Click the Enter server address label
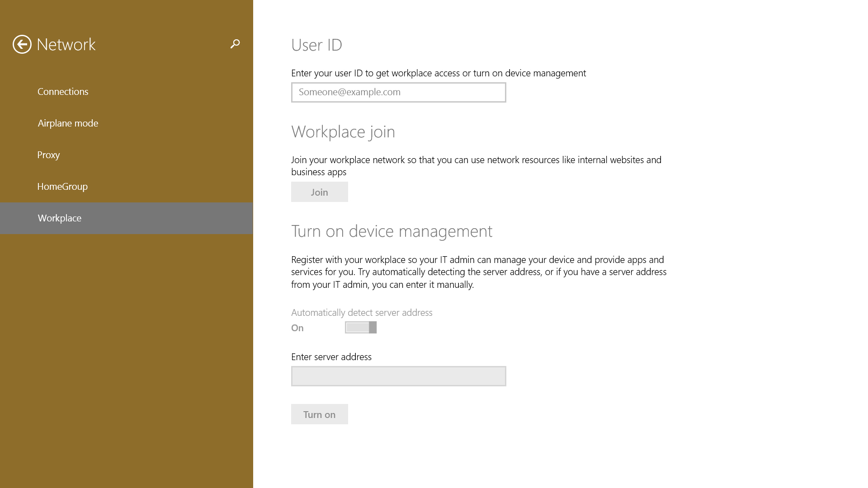868x488 pixels. coord(331,357)
